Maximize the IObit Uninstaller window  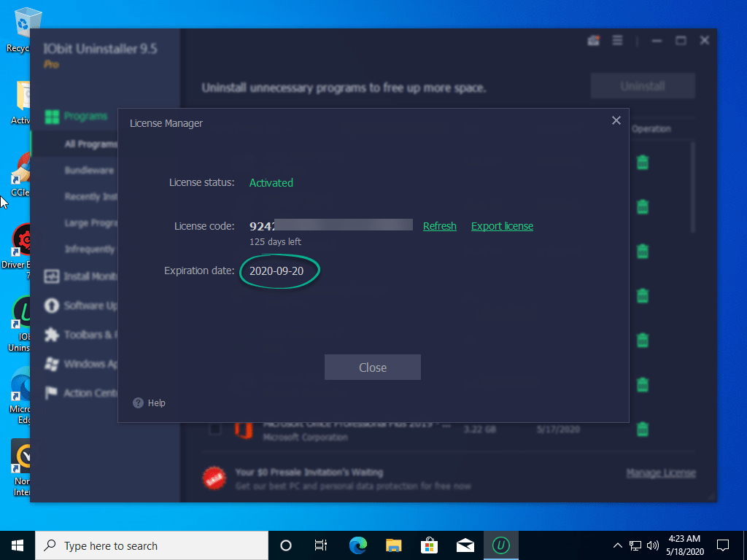(x=681, y=41)
